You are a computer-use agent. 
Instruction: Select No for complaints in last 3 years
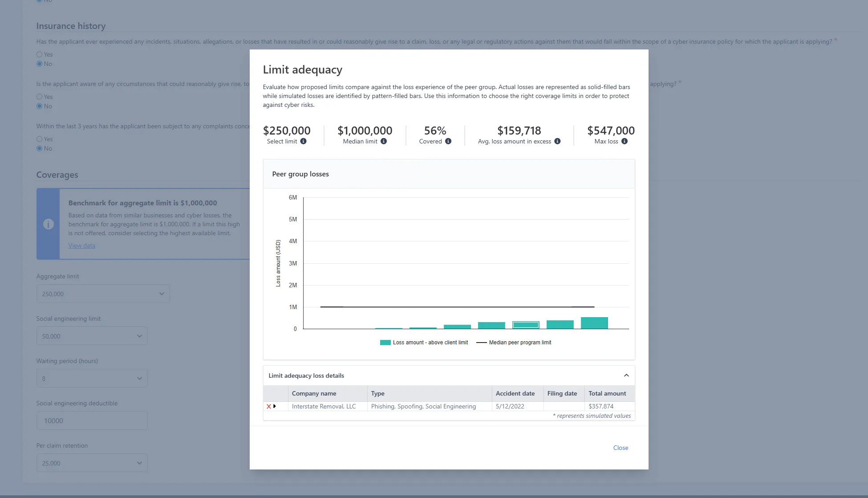pyautogui.click(x=39, y=148)
